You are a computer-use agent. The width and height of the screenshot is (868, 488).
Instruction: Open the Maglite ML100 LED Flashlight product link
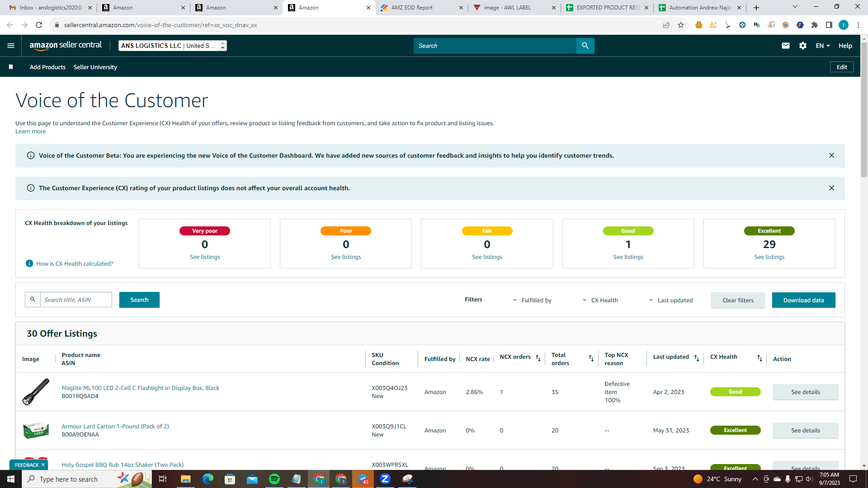coord(140,388)
